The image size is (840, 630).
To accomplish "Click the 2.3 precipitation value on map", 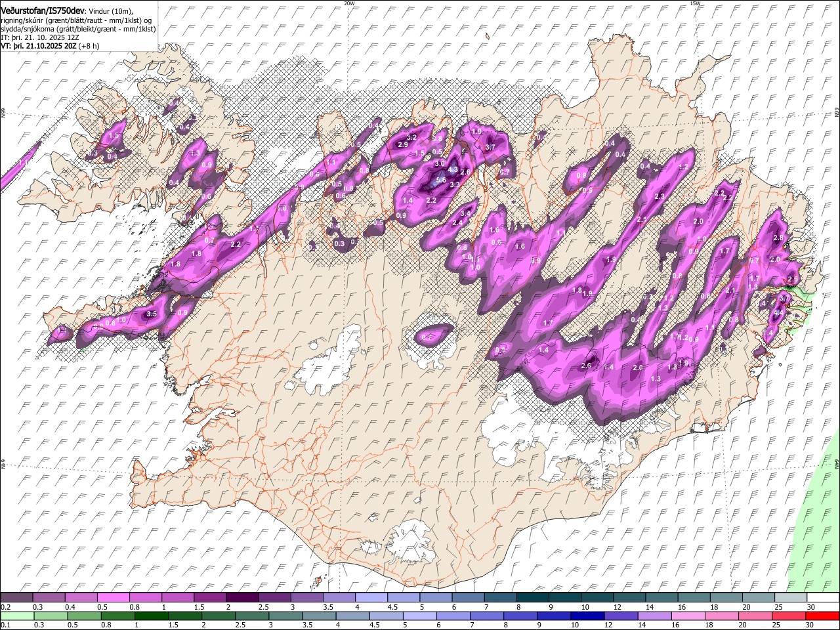I will (660, 196).
